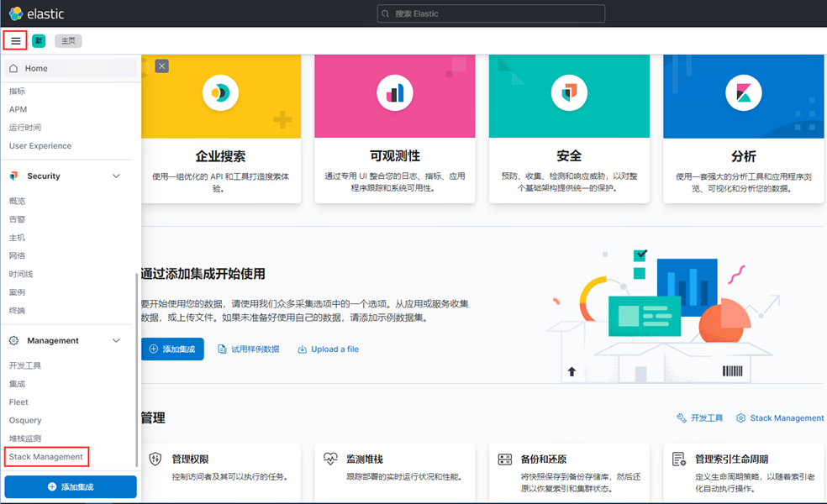Collapse the Security section chevron
This screenshot has height=504, width=827.
[116, 176]
